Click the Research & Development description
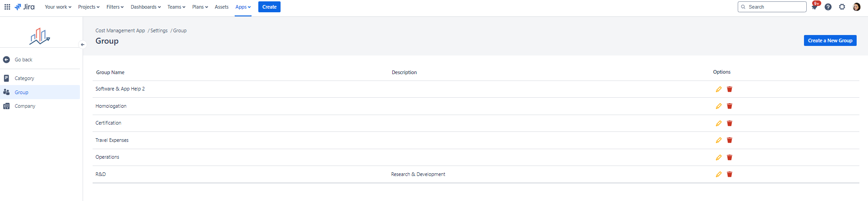 [x=418, y=174]
